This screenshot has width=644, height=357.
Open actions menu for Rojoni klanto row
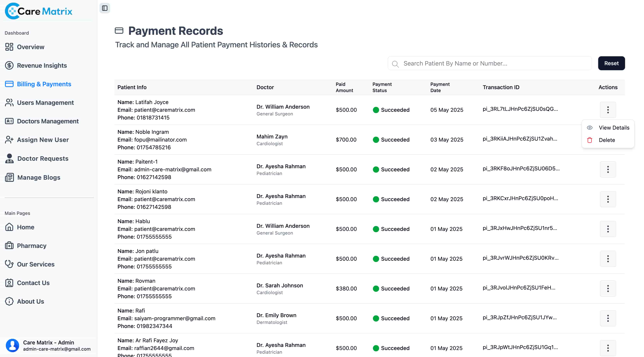click(x=608, y=199)
